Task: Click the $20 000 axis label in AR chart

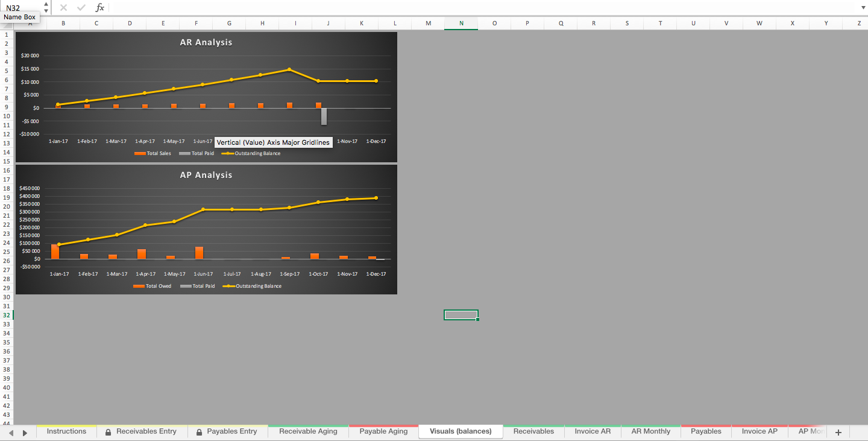Action: click(x=30, y=56)
